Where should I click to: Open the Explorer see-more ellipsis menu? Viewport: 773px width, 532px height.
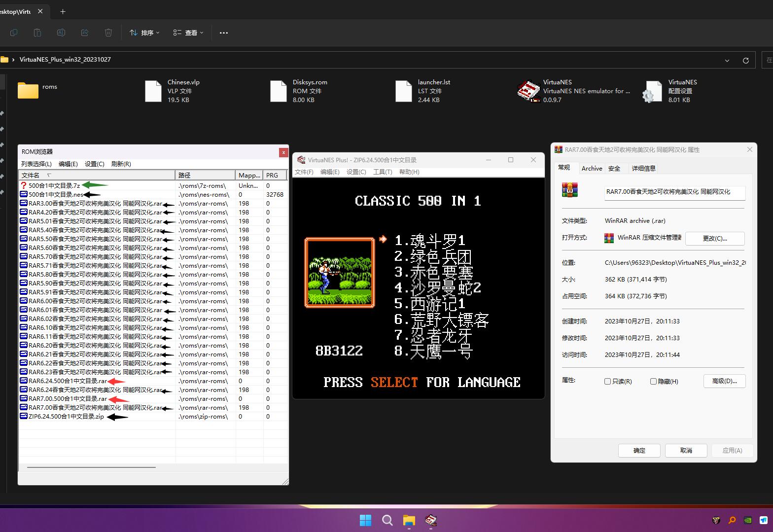pos(224,33)
